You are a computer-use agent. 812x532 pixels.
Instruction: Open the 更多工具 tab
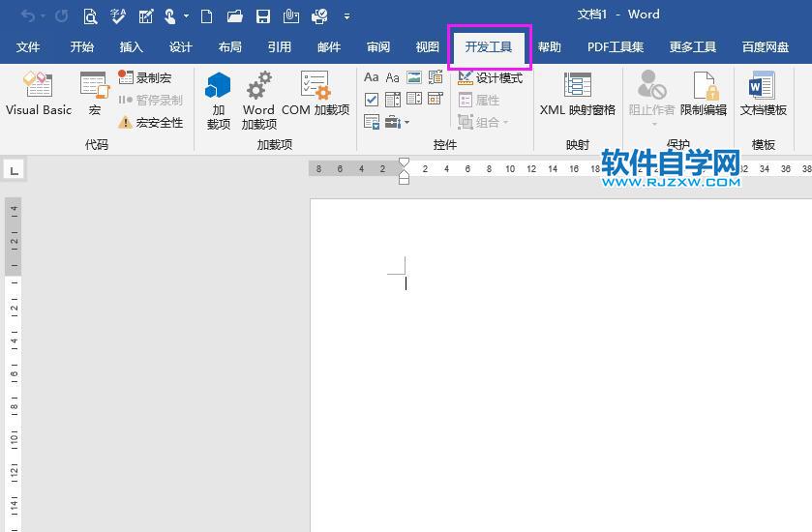[x=692, y=47]
